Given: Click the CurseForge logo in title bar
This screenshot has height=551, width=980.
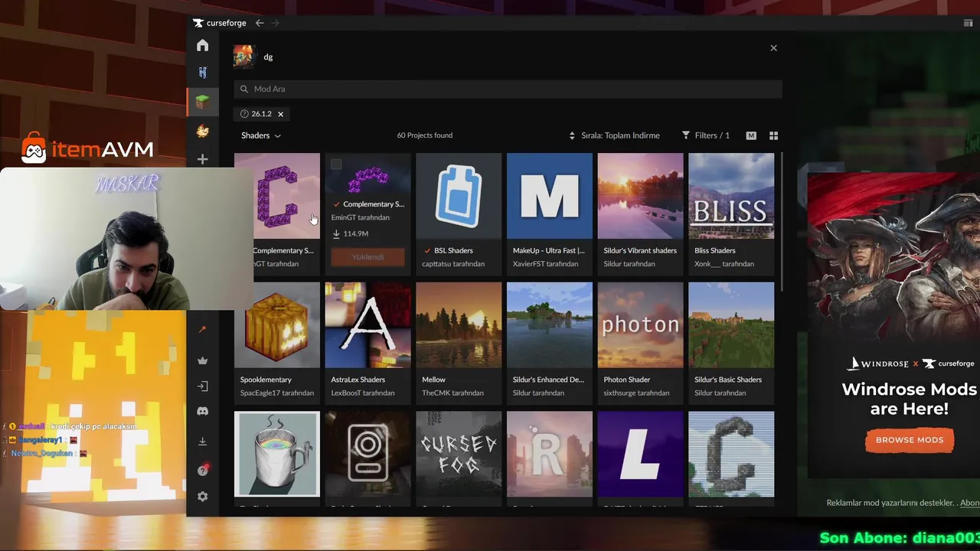Looking at the screenshot, I should [x=220, y=23].
